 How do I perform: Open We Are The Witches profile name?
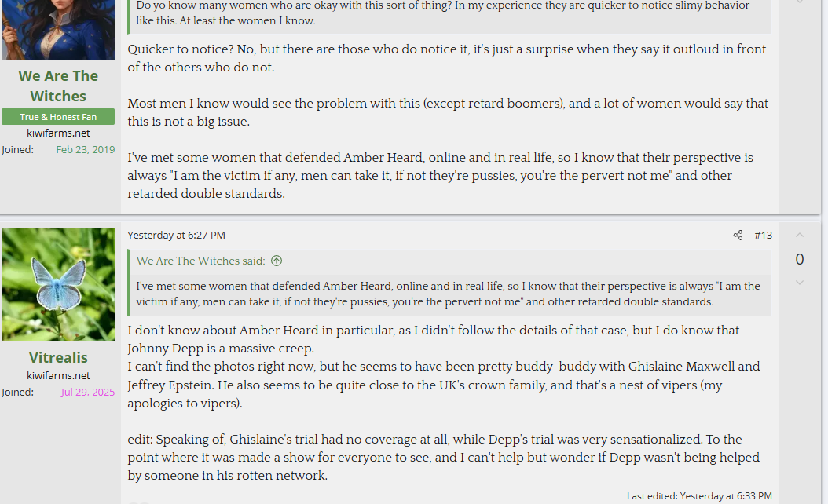(58, 86)
